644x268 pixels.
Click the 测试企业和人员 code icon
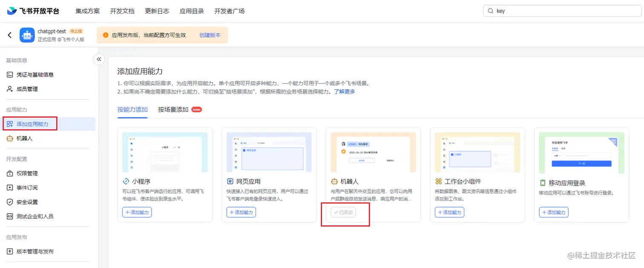(10, 216)
